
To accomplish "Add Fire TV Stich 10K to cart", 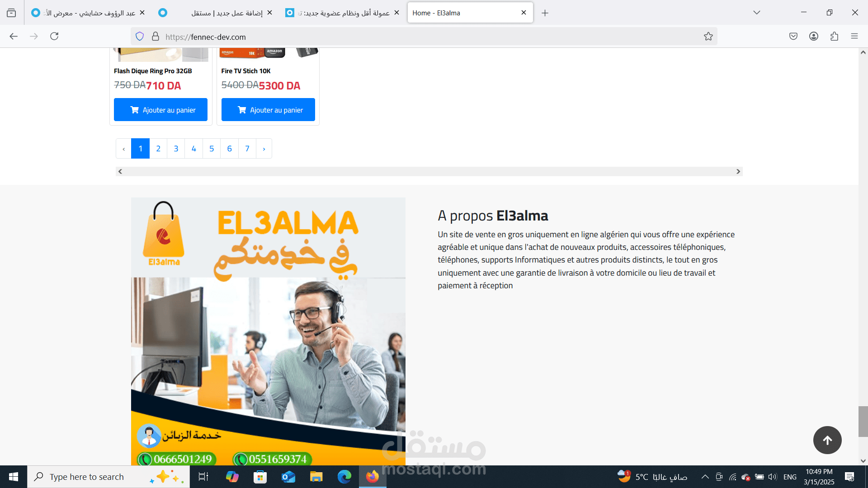I will tap(268, 110).
